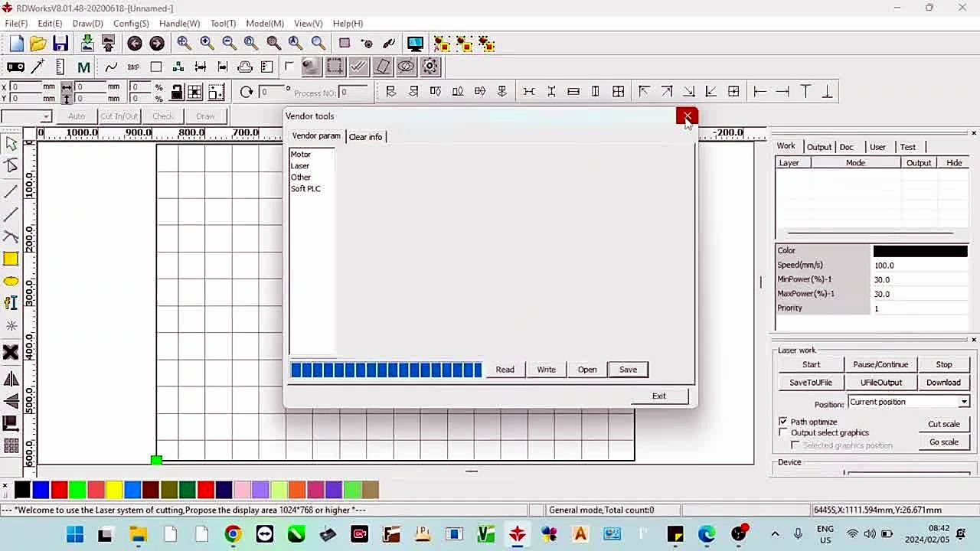
Task: Click the green-arrow import icon
Action: pos(87,44)
